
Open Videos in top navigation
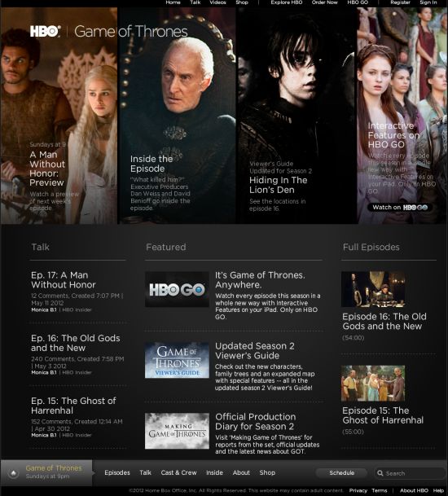point(217,2)
